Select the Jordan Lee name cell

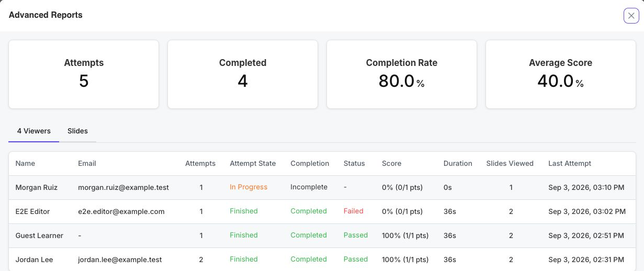point(34,259)
